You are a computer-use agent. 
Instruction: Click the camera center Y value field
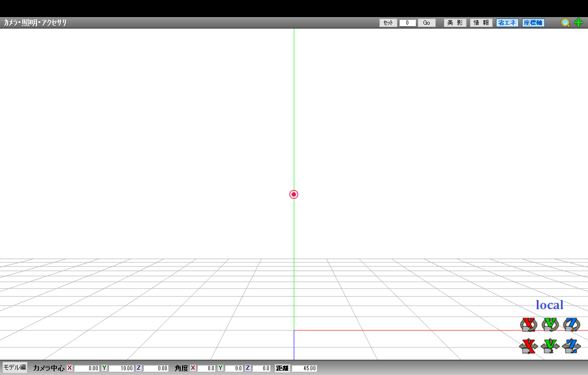click(121, 368)
